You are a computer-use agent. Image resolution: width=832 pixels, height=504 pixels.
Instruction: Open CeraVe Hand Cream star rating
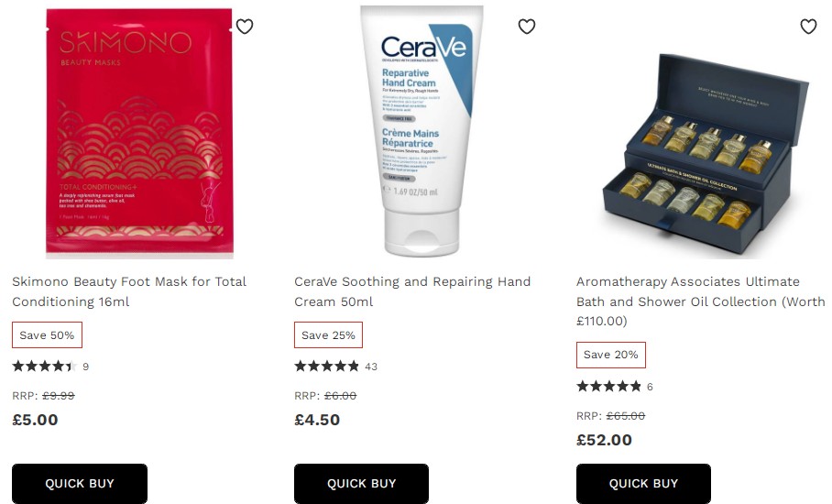pyautogui.click(x=327, y=366)
